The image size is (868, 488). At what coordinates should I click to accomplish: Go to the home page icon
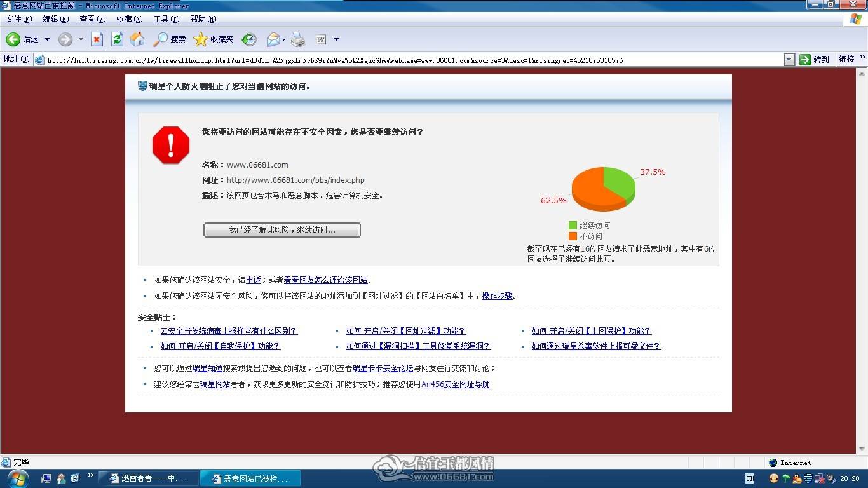[137, 39]
